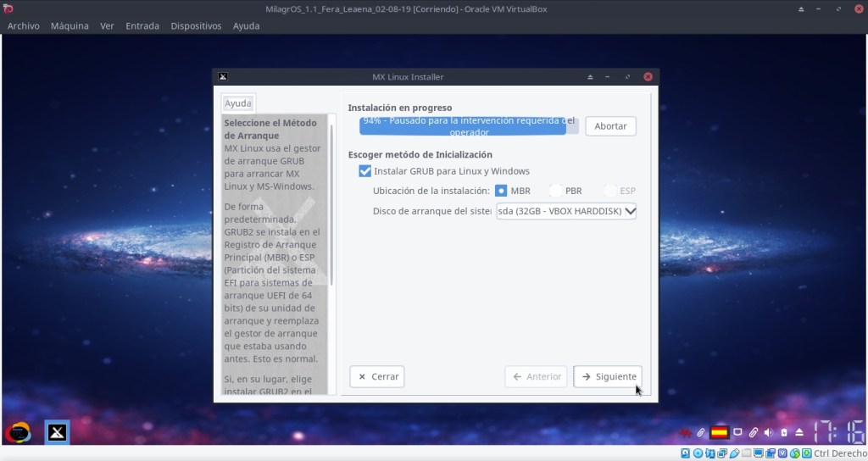Viewport: 868px width, 461px height.
Task: Click the display screen icon in tray
Action: [x=737, y=432]
